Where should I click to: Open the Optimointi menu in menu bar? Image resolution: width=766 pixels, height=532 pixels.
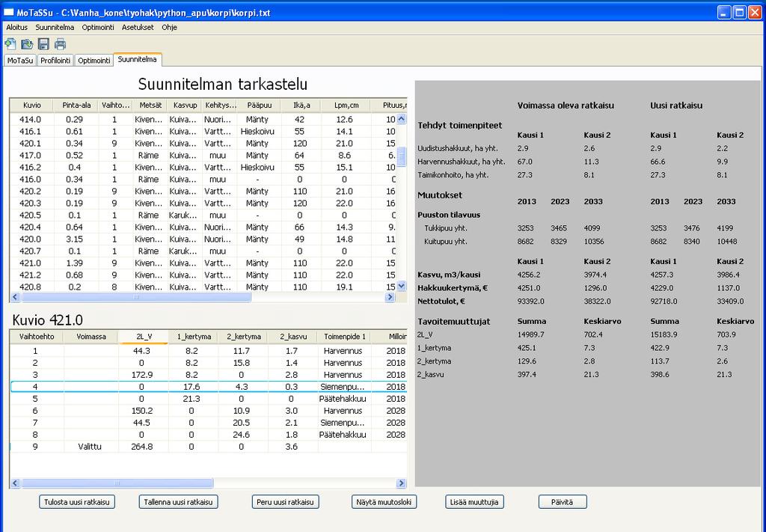click(x=98, y=28)
